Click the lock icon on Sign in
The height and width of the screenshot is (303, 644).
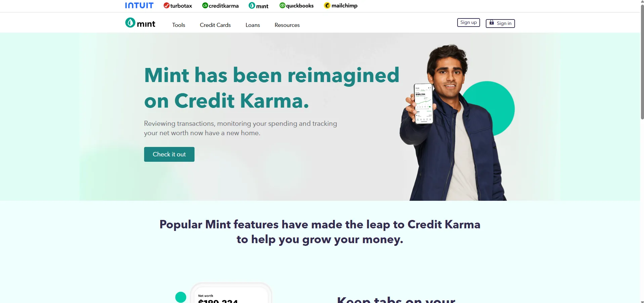[491, 23]
